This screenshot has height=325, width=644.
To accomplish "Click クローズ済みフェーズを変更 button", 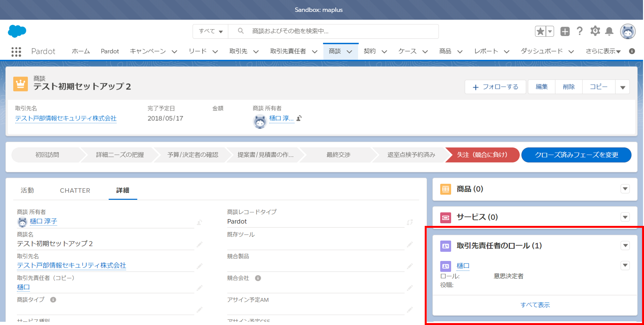I will coord(576,155).
